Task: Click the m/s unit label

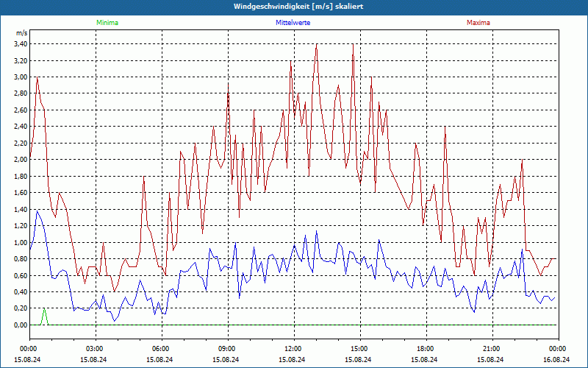Action: (x=21, y=33)
